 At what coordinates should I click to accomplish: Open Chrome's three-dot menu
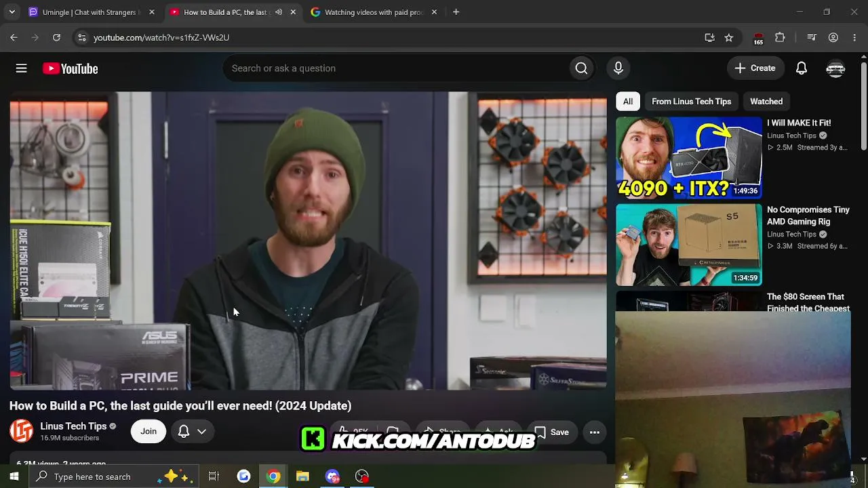tap(854, 38)
